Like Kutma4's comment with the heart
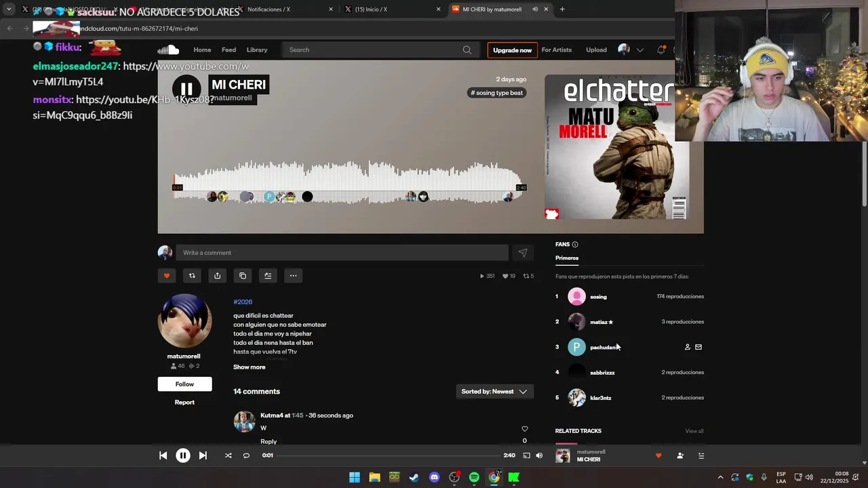The width and height of the screenshot is (868, 488). [524, 429]
